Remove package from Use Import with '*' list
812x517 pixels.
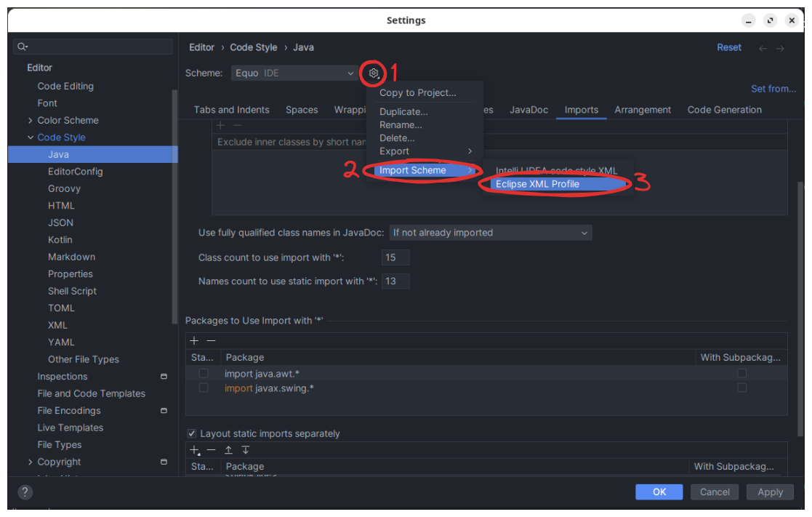pos(212,340)
